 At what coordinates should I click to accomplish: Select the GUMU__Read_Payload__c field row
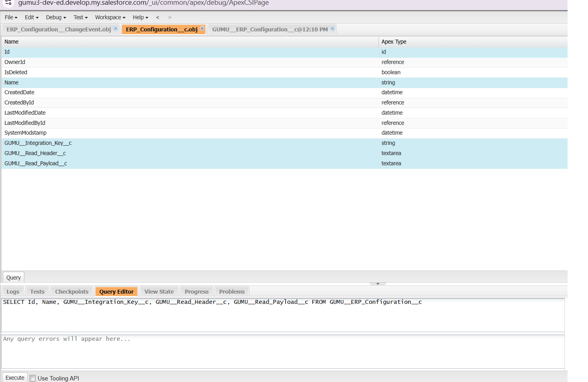tap(36, 163)
